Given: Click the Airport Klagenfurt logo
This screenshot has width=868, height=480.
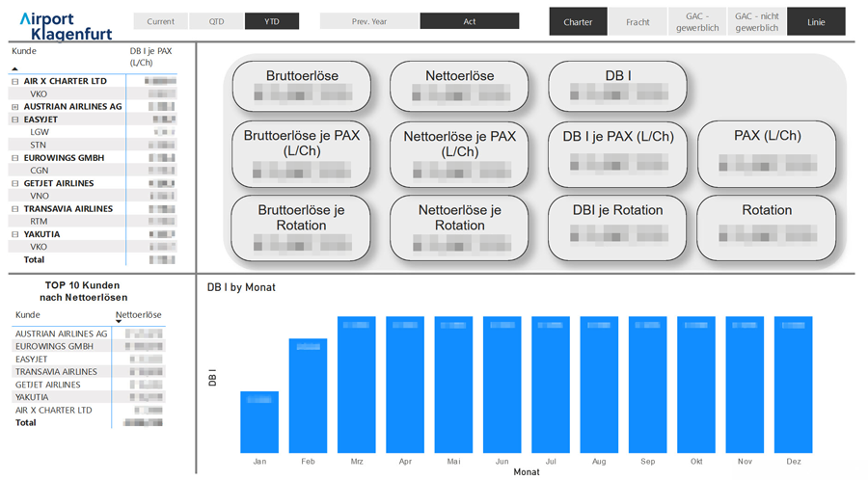Looking at the screenshot, I should coord(66,26).
